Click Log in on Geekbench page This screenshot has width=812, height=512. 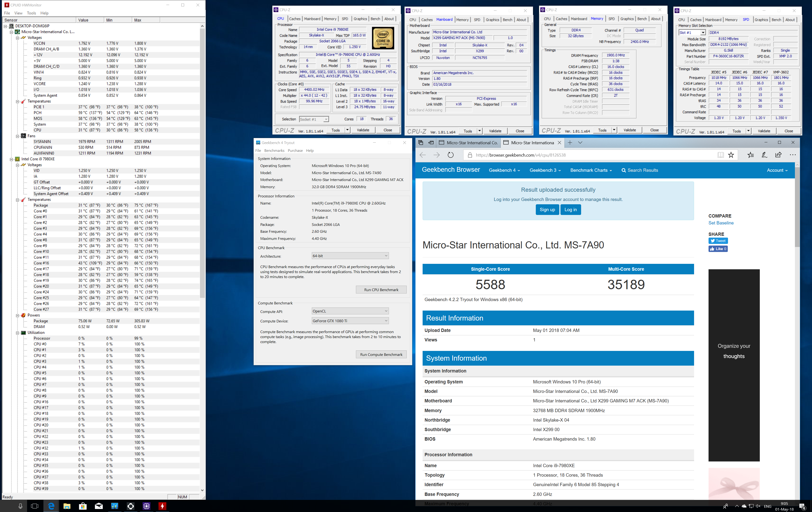570,210
